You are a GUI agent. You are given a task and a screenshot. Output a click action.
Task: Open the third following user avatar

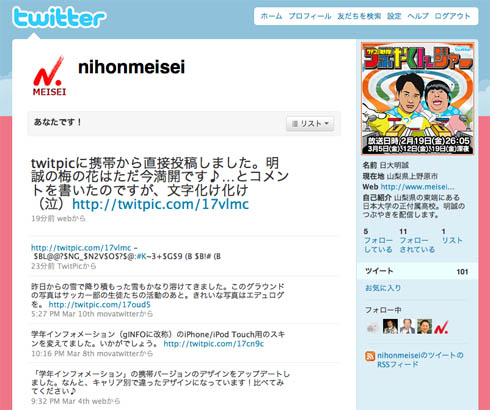click(407, 326)
